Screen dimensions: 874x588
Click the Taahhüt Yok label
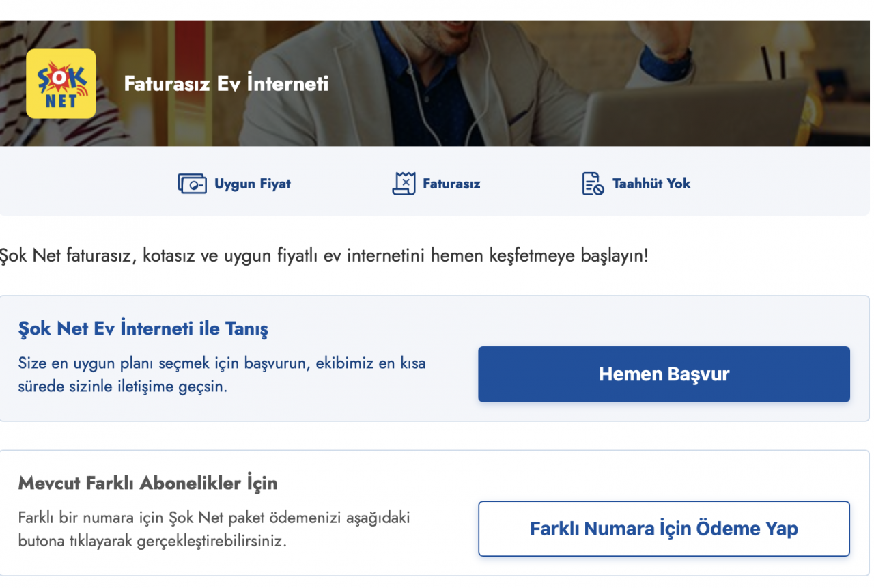pyautogui.click(x=651, y=184)
